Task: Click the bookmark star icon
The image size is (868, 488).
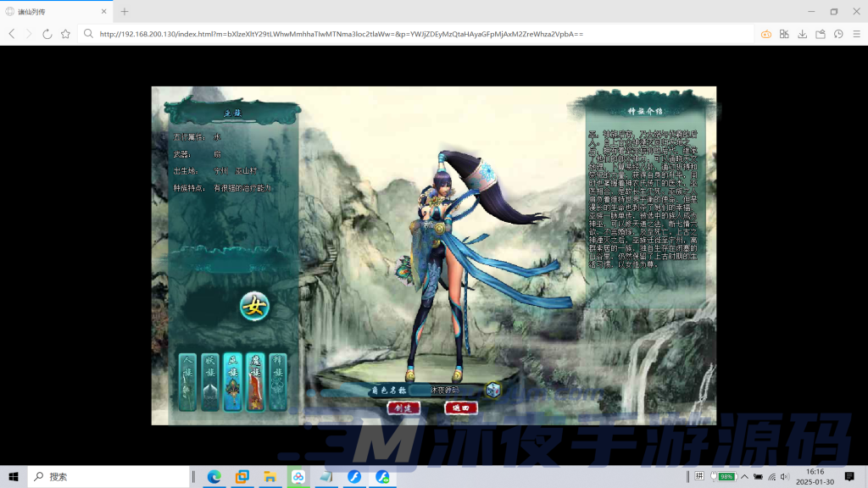Action: tap(65, 34)
